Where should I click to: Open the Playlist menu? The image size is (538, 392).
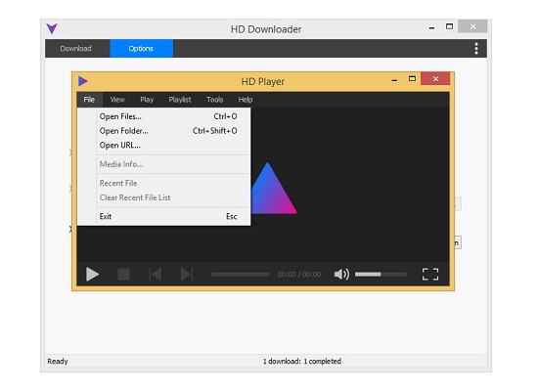pos(180,100)
